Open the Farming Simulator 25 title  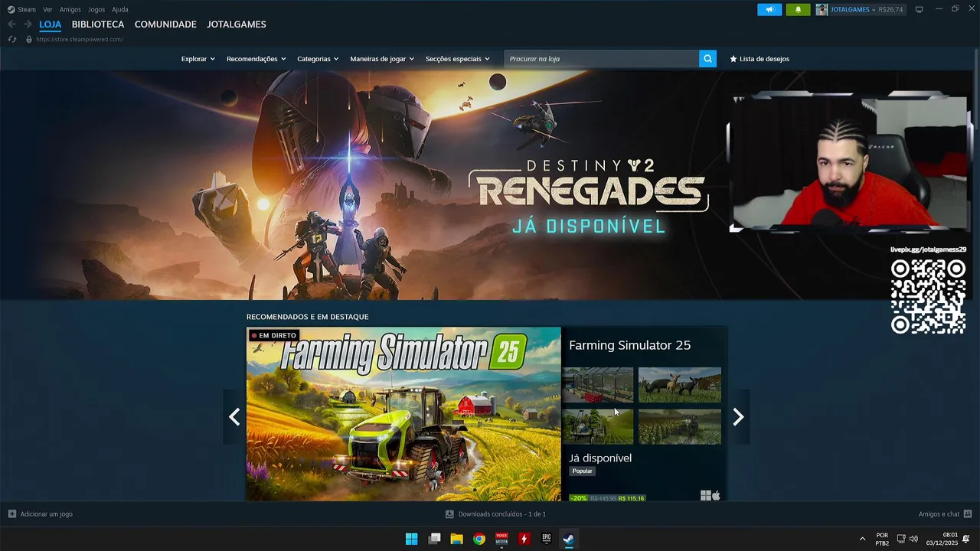click(629, 345)
